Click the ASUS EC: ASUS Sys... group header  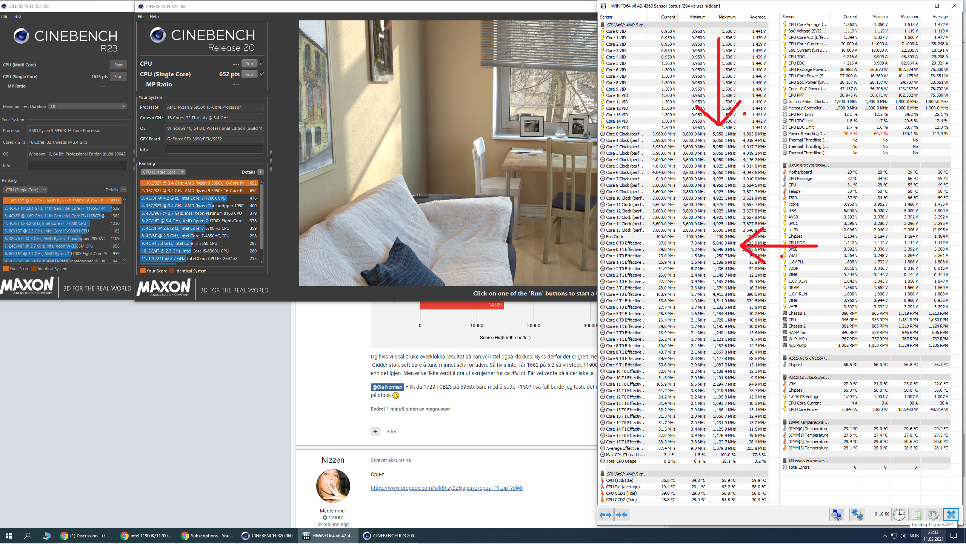808,377
